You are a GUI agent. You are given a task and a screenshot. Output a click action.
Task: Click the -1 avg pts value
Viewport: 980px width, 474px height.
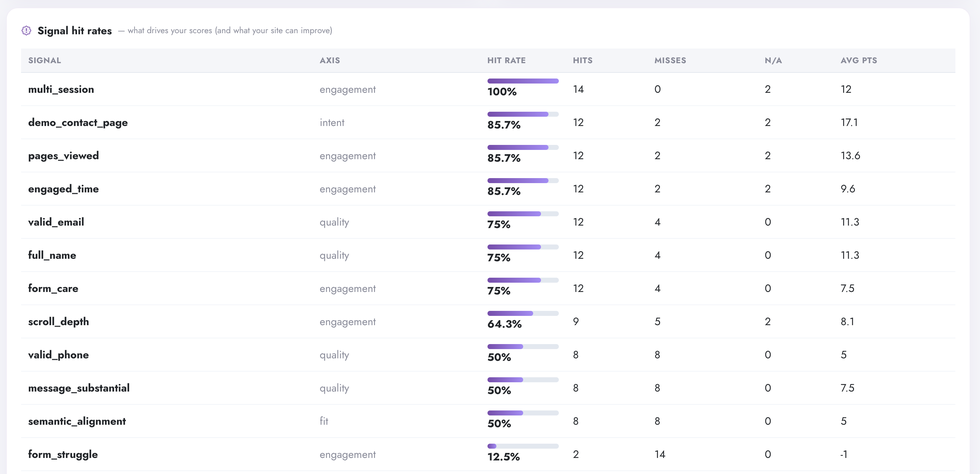[844, 455]
